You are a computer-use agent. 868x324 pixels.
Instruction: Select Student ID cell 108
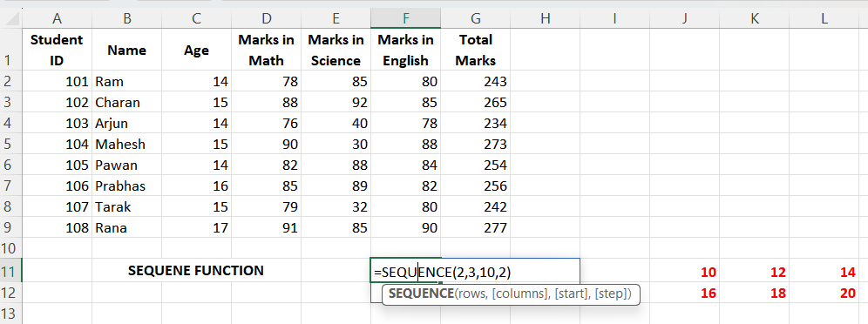57,228
